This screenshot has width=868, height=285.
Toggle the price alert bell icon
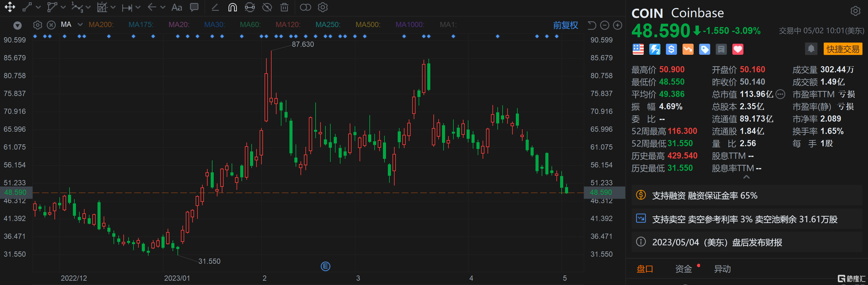click(811, 49)
